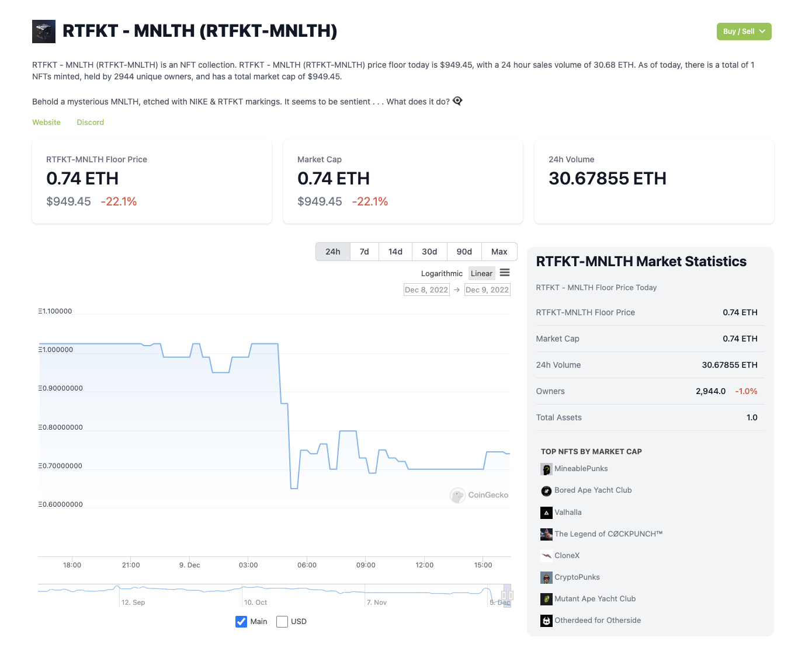Click the RTFKT MNLTH collection logo image
Image resolution: width=812 pixels, height=662 pixels.
(x=44, y=32)
